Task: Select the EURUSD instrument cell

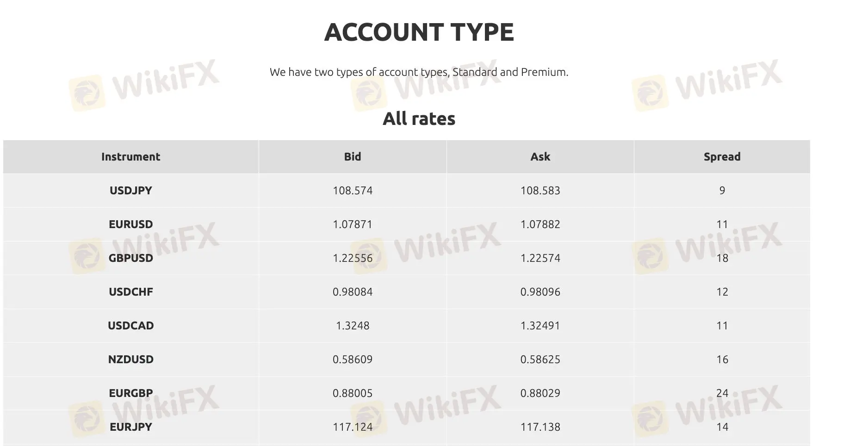Action: coord(130,224)
